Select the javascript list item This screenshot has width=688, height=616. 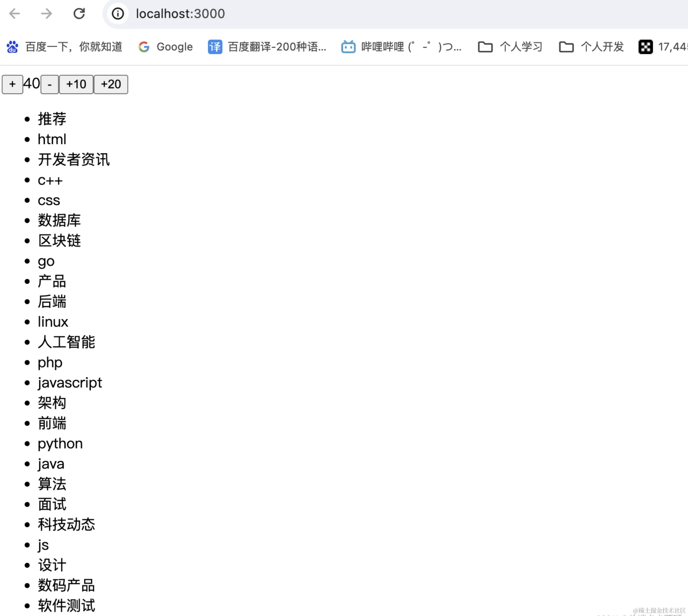pos(70,383)
